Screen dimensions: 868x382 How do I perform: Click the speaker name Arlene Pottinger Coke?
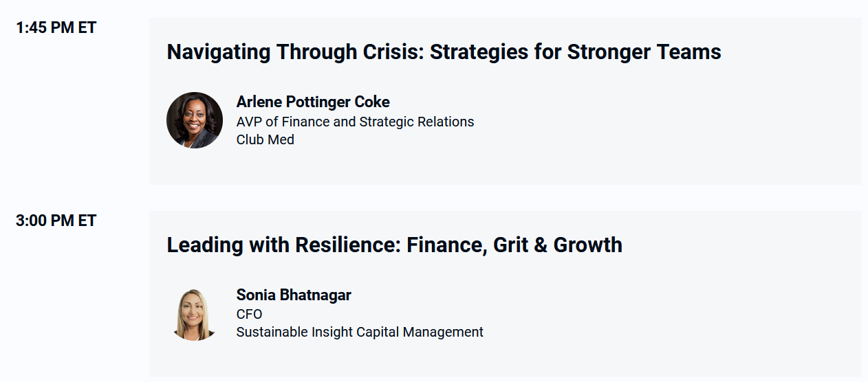click(x=313, y=102)
